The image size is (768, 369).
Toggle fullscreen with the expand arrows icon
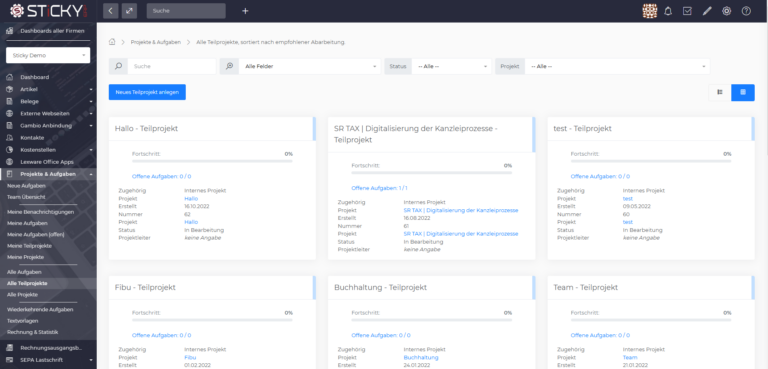pyautogui.click(x=129, y=11)
